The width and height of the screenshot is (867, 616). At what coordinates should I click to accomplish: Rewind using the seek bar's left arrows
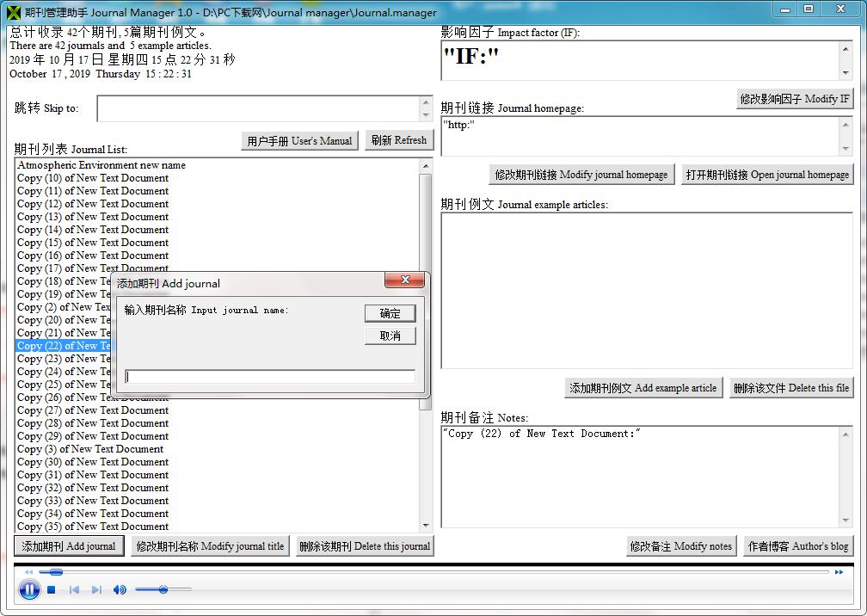28,572
